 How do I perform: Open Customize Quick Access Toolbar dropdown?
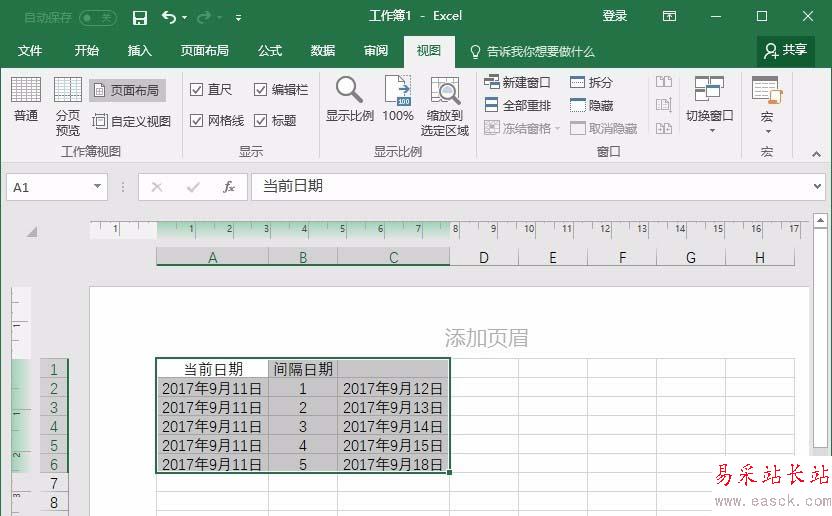(239, 18)
